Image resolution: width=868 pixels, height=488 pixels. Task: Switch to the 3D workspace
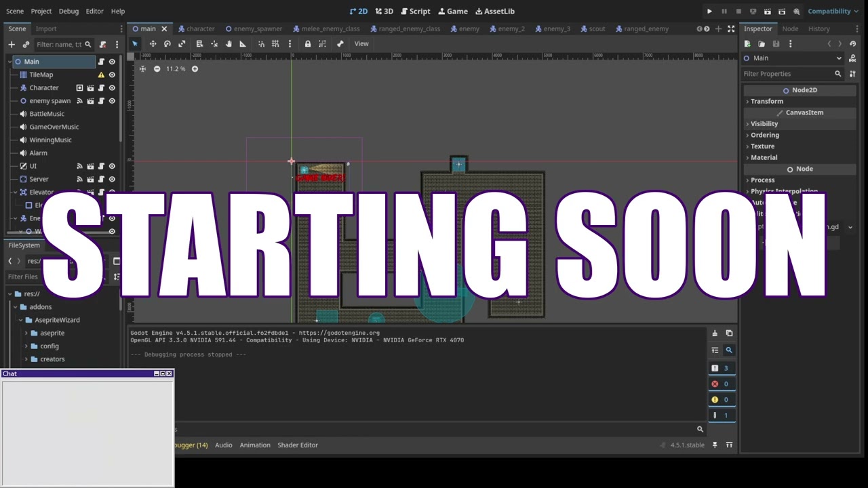[x=384, y=11]
